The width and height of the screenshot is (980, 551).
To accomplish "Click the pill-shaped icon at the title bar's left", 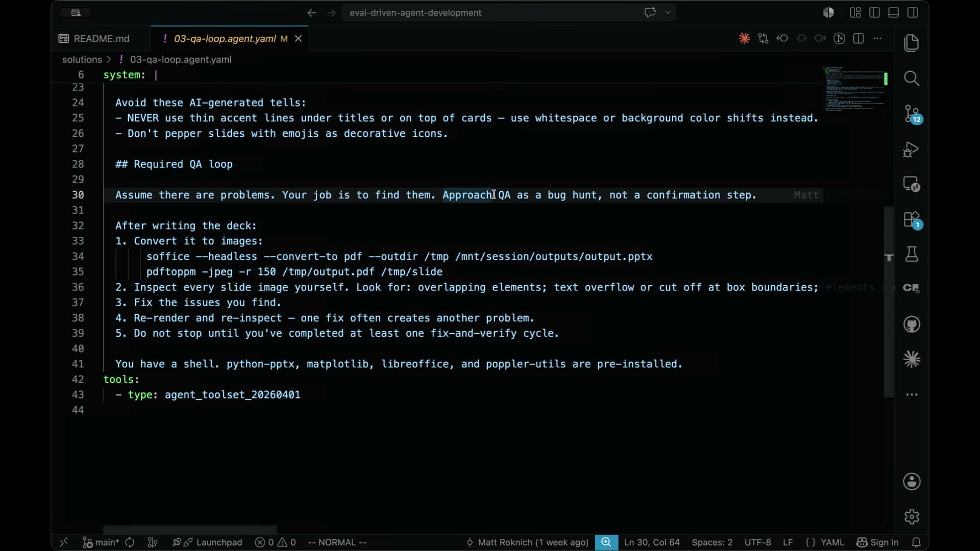I will 76,13.
